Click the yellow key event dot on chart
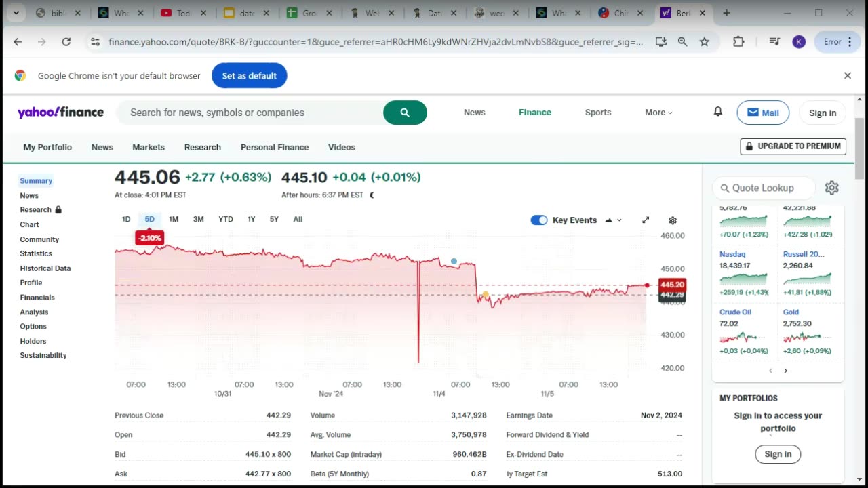Image resolution: width=868 pixels, height=488 pixels. coord(486,295)
